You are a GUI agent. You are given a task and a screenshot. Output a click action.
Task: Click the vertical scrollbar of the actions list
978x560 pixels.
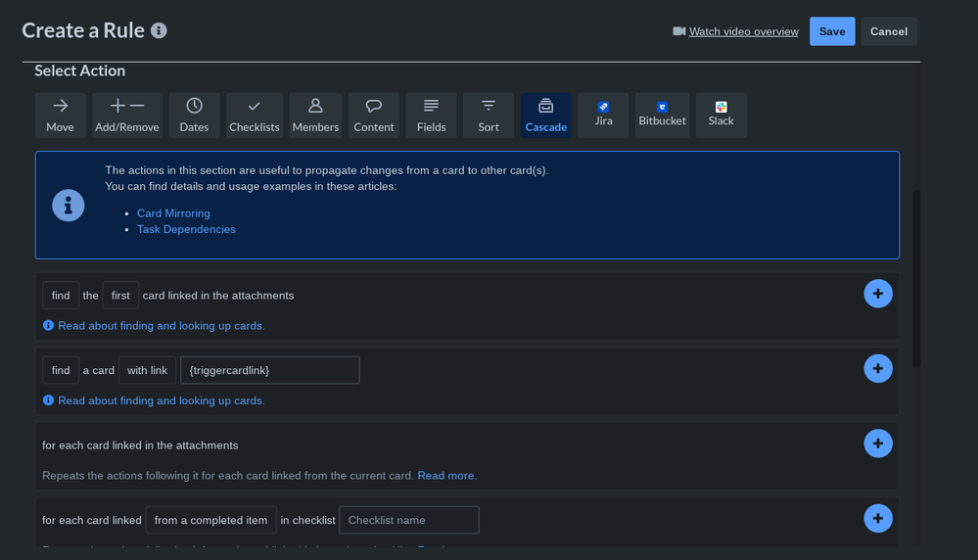pos(916,279)
